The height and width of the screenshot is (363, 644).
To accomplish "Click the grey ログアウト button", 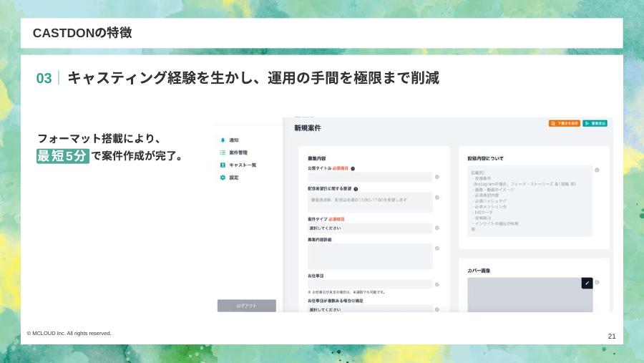I will pos(246,306).
